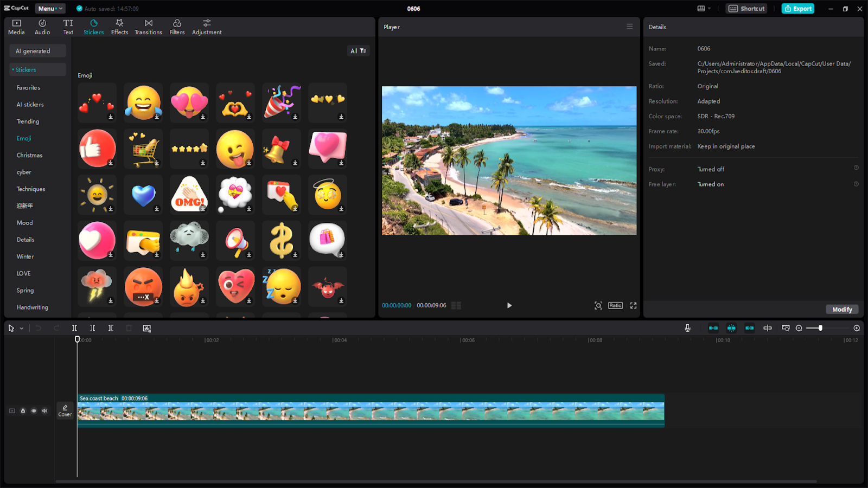868x488 pixels.
Task: Click the Cover button on track
Action: pyautogui.click(x=65, y=410)
